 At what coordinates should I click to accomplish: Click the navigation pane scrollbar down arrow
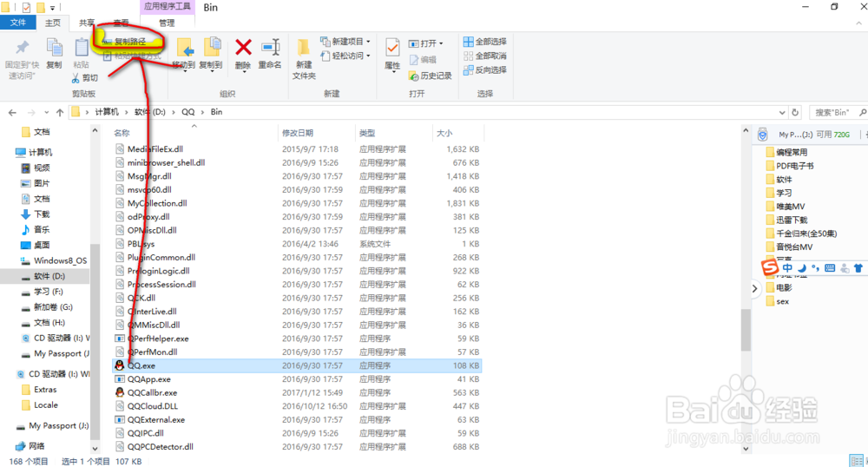(95, 449)
